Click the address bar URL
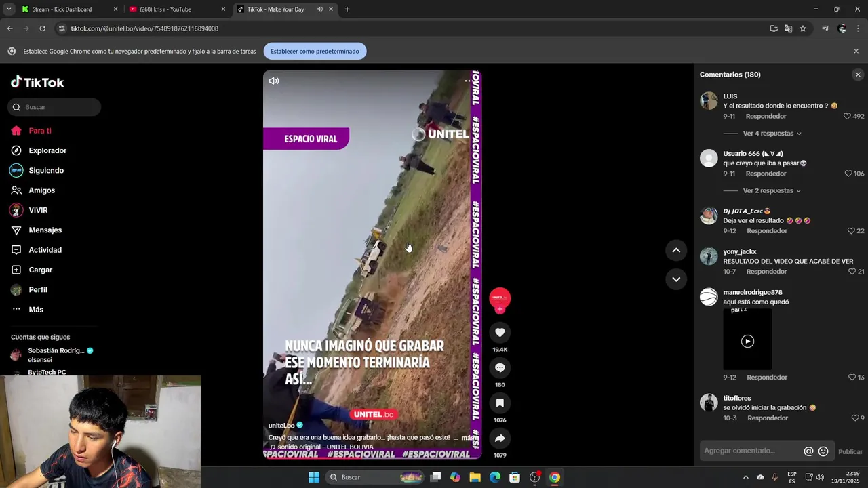868x488 pixels. pos(144,28)
